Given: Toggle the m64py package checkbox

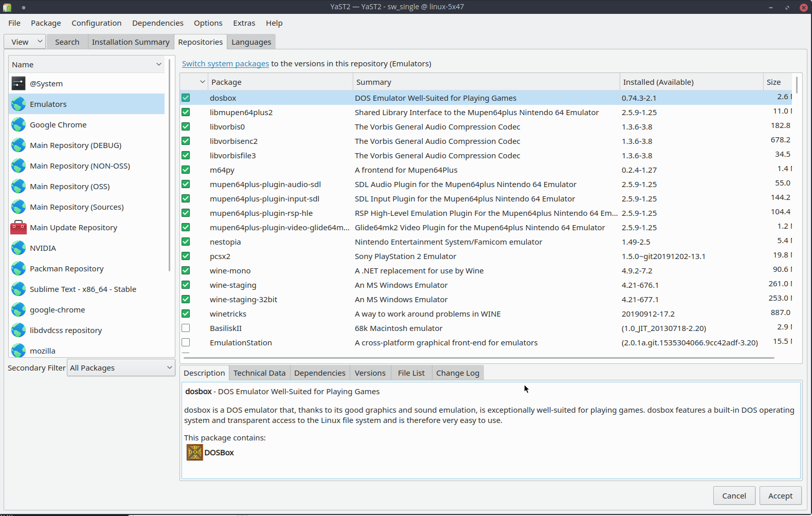Looking at the screenshot, I should (186, 170).
